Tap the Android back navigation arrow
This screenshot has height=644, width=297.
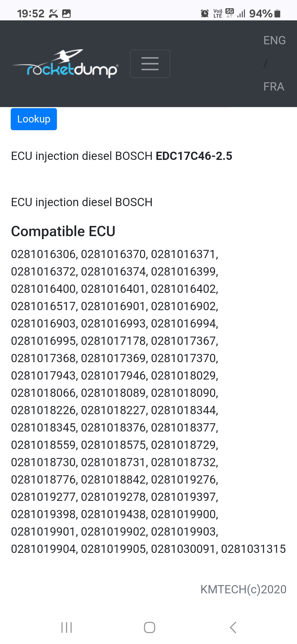233,627
